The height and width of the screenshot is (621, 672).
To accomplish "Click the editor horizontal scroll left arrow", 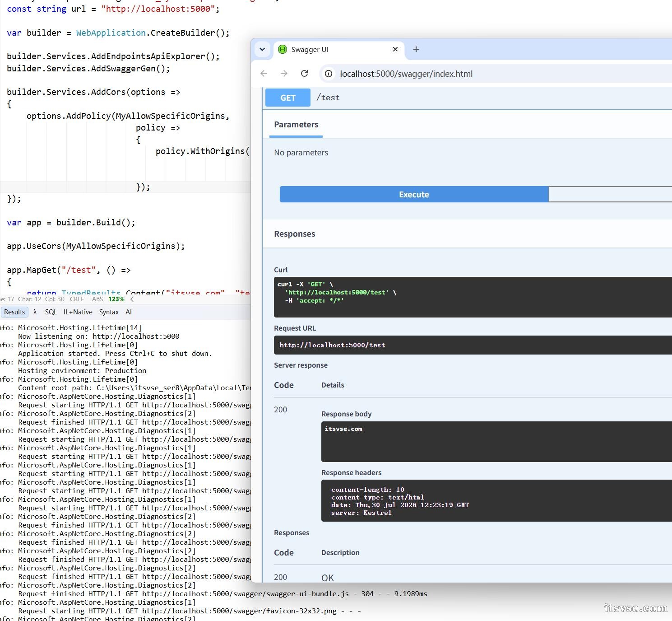I will (x=132, y=299).
